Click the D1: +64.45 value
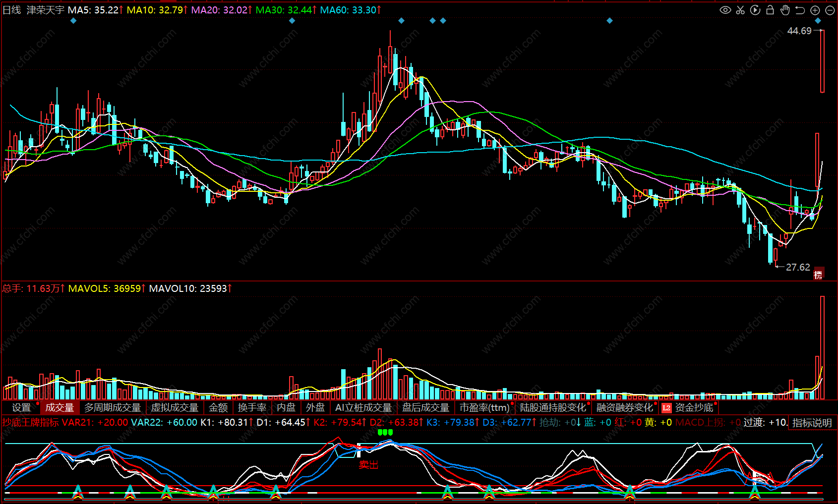The height and width of the screenshot is (504, 838). [283, 422]
